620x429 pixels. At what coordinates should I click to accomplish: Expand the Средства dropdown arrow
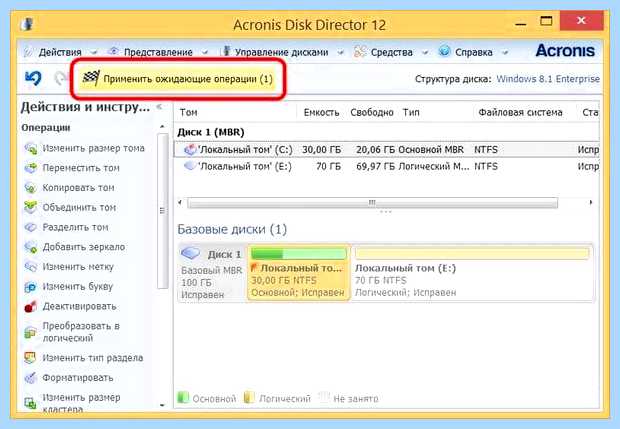click(x=425, y=52)
